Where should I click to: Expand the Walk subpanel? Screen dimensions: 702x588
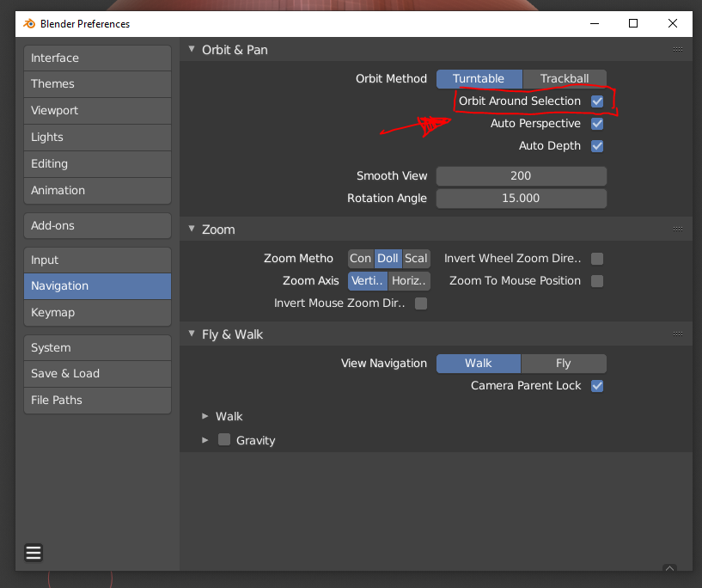(205, 416)
